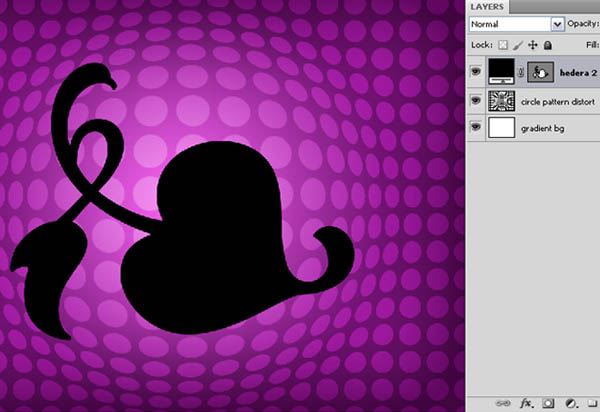Image resolution: width=600 pixels, height=412 pixels.
Task: Hide the circle pattern distort layer
Action: [x=474, y=99]
